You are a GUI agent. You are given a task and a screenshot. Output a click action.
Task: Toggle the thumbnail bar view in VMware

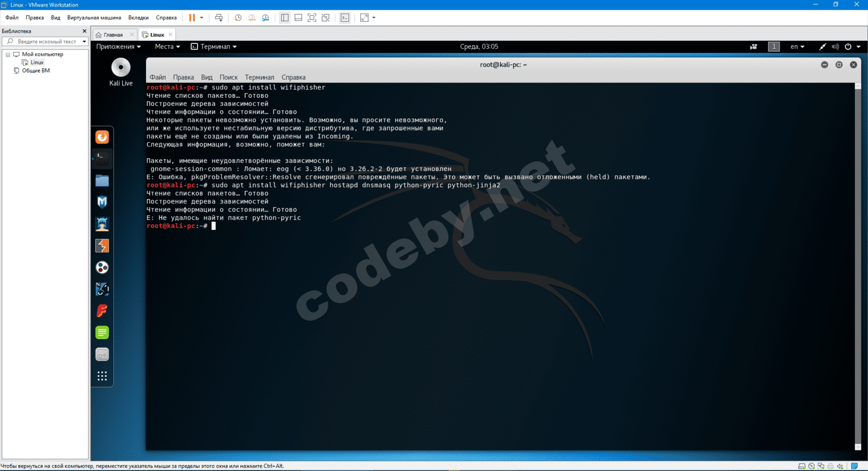tap(298, 18)
